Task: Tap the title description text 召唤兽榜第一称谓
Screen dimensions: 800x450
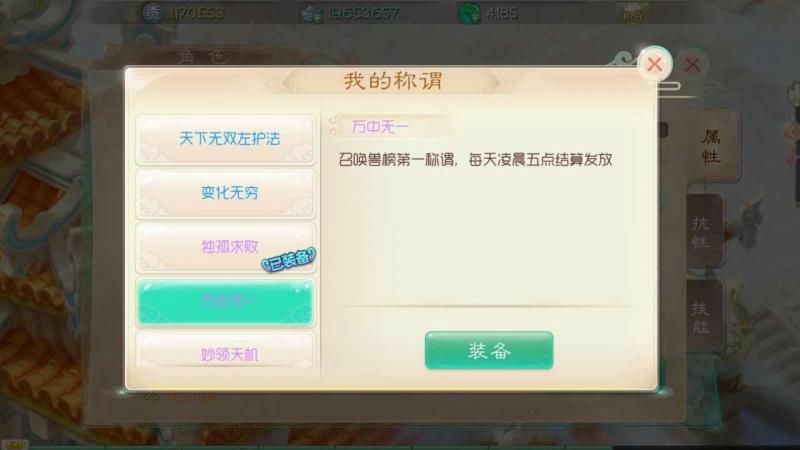Action: click(396, 160)
